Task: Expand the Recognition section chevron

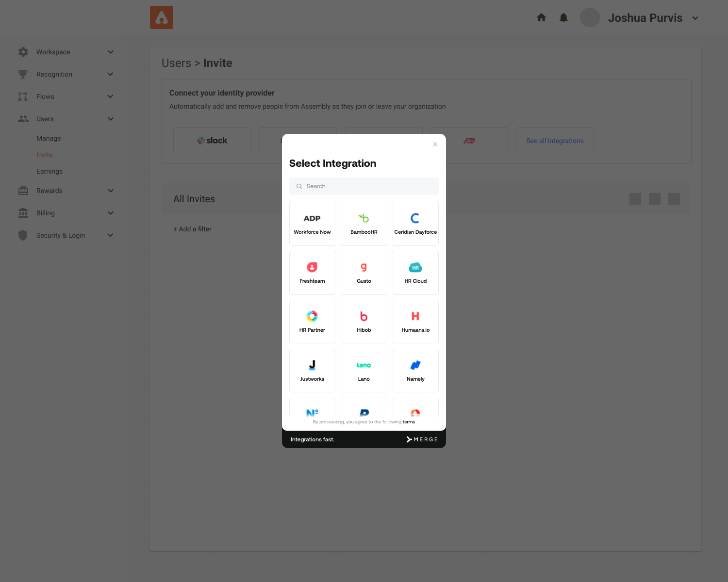Action: tap(110, 74)
